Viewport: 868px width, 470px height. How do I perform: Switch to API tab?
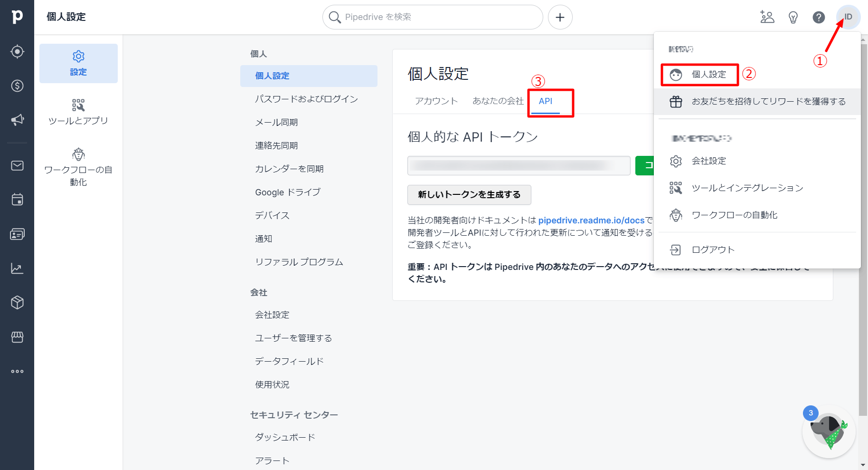[546, 101]
